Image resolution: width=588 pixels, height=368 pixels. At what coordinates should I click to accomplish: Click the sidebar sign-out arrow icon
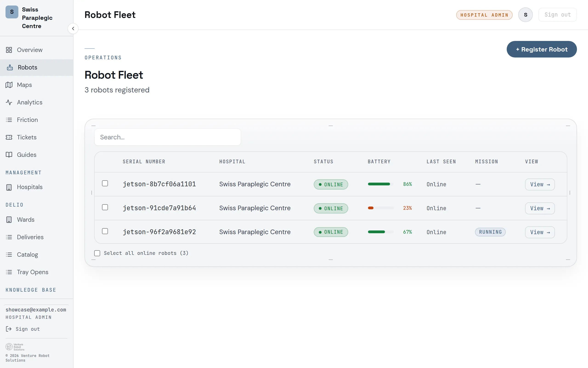coord(9,329)
